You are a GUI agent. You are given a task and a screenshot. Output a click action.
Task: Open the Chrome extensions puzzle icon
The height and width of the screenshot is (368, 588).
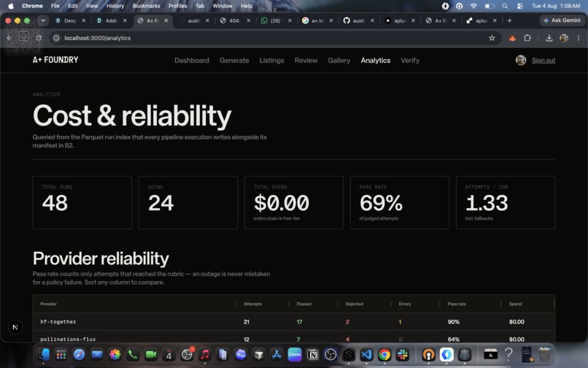[527, 38]
